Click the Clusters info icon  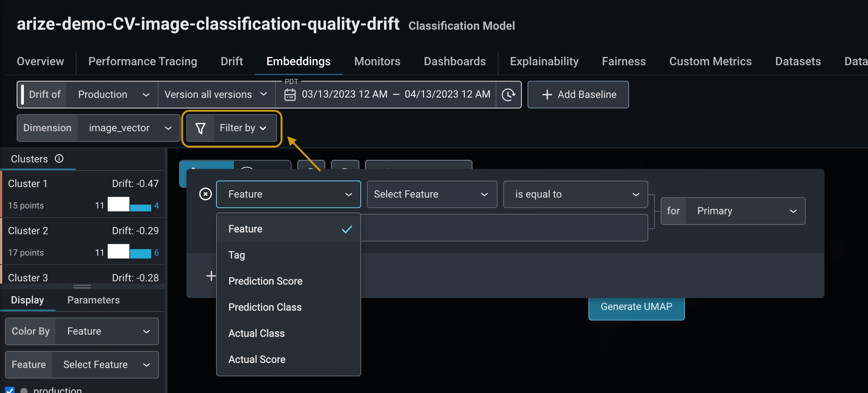59,159
